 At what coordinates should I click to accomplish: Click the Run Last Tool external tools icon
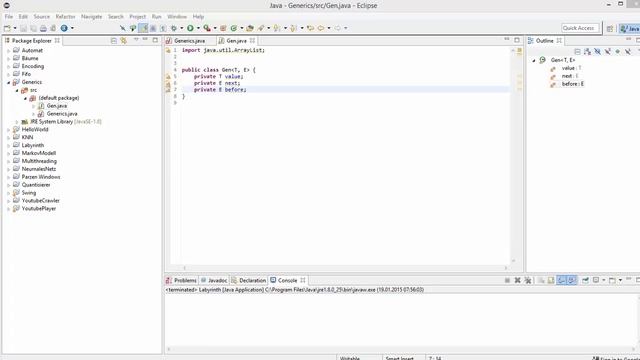coord(207,28)
